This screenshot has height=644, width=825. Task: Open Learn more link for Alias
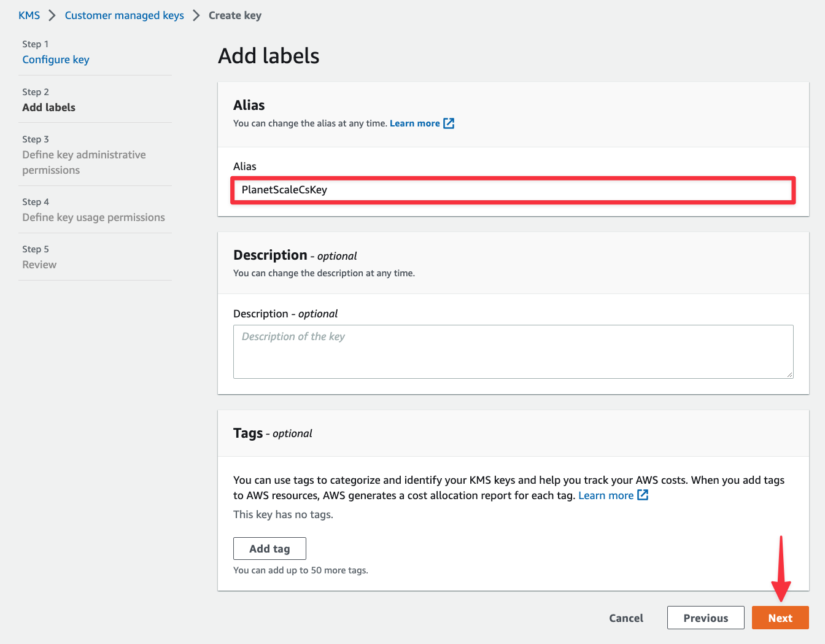(415, 123)
